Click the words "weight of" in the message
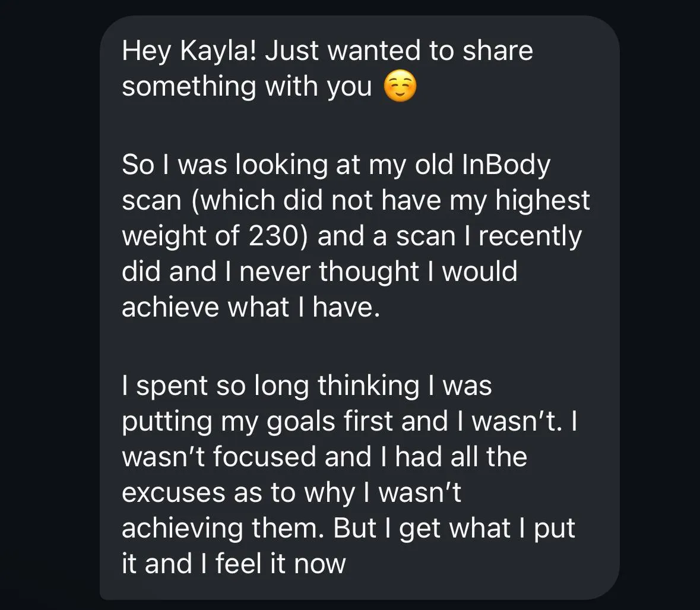Image resolution: width=700 pixels, height=610 pixels. tap(181, 236)
